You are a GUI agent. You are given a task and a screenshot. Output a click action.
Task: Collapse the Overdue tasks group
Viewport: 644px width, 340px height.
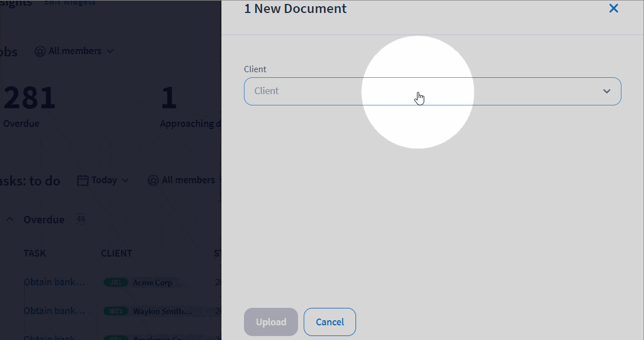(10, 220)
